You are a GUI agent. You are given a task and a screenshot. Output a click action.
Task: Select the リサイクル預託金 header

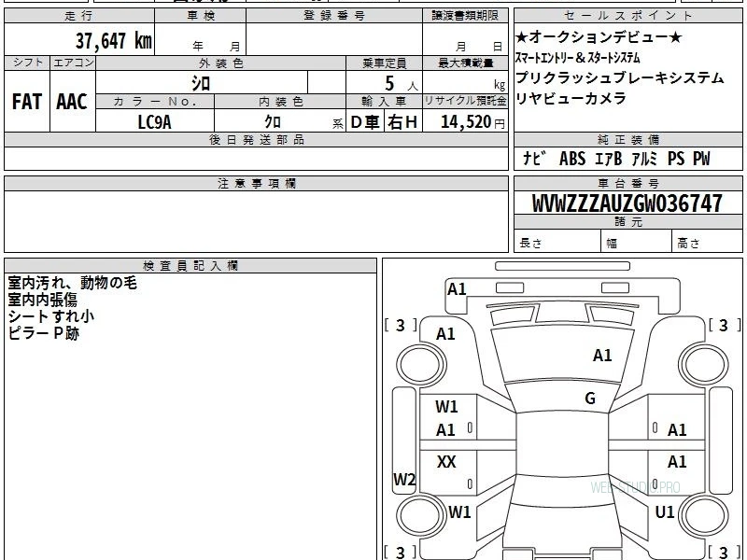(x=465, y=102)
